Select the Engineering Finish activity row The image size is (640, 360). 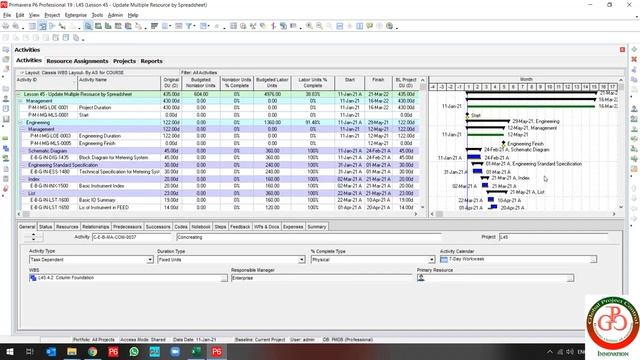click(218, 144)
